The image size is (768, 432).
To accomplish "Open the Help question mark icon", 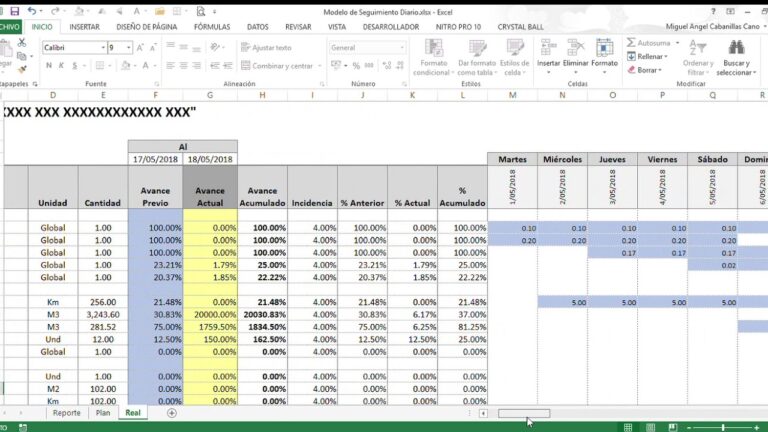I will 713,11.
